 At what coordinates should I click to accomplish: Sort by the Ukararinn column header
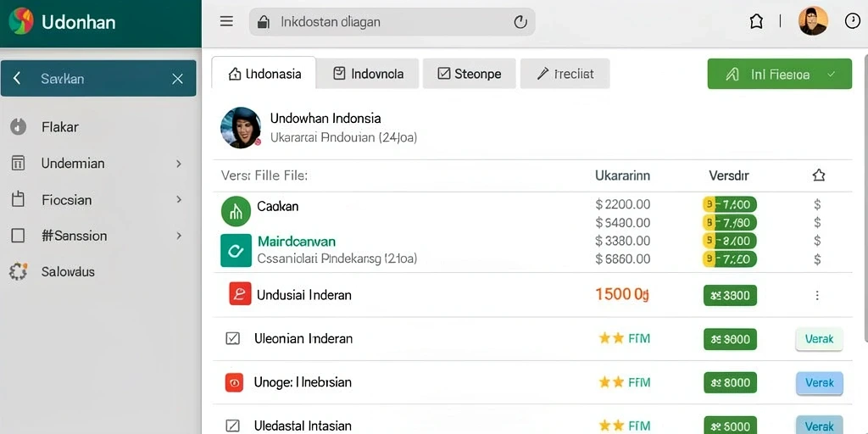click(622, 175)
